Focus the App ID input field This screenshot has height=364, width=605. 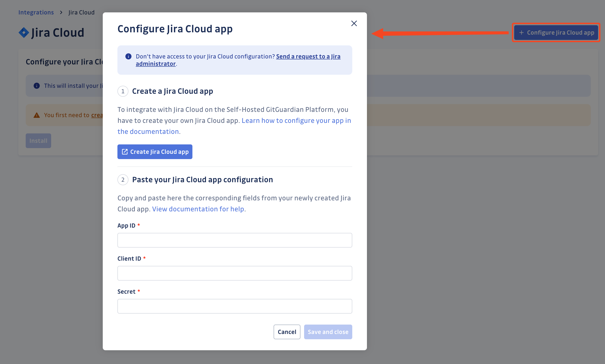tap(235, 240)
